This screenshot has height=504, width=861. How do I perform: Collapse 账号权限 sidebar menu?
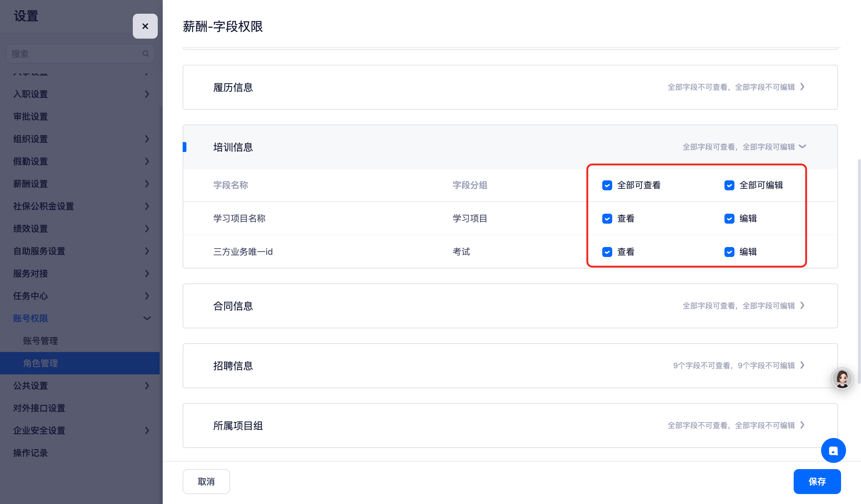(147, 318)
